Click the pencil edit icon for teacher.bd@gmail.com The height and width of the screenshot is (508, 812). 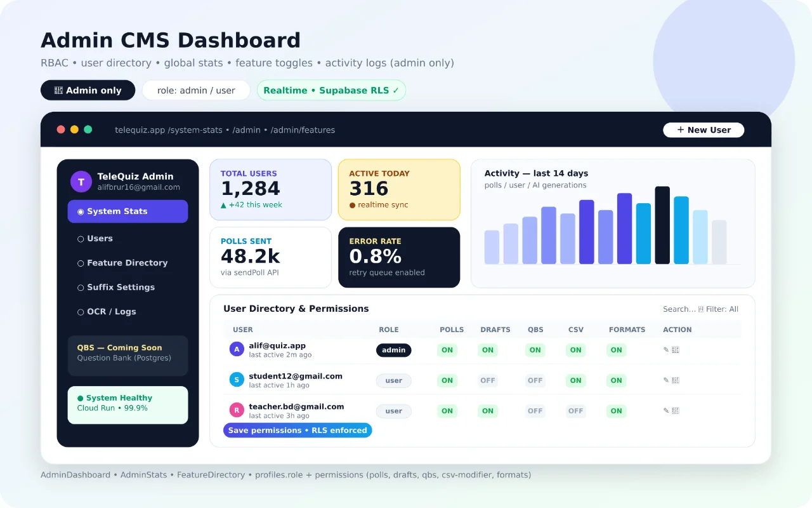666,411
